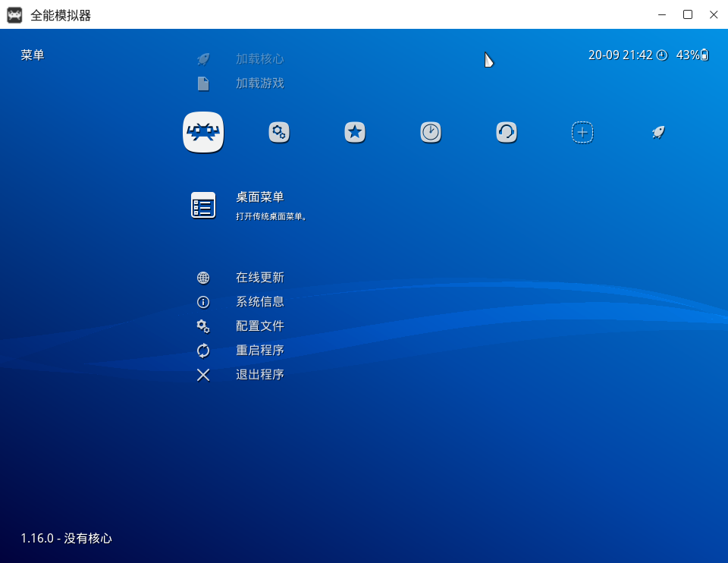Screen dimensions: 728x563
Task: Click the file icon beside 加载游戏
Action: (203, 83)
